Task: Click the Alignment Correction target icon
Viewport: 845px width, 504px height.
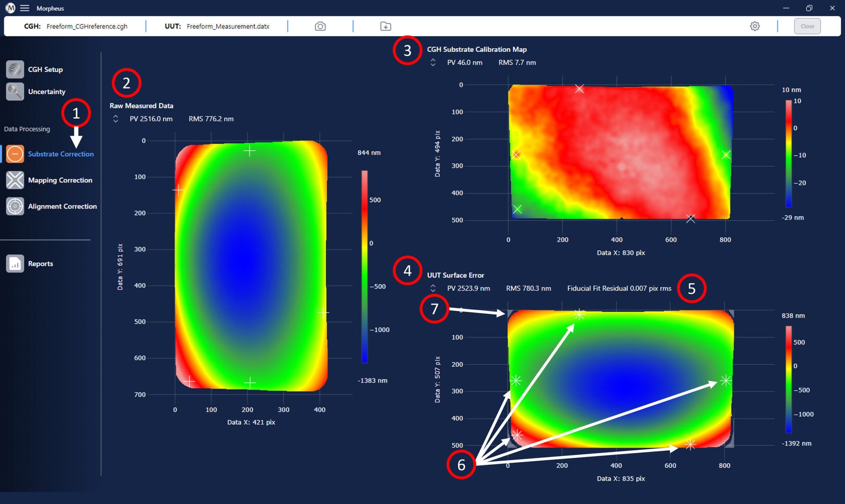Action: click(x=15, y=206)
